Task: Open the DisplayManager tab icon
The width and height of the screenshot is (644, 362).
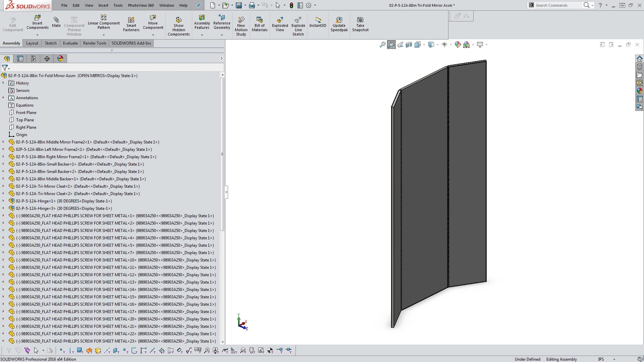Action: pos(60,59)
